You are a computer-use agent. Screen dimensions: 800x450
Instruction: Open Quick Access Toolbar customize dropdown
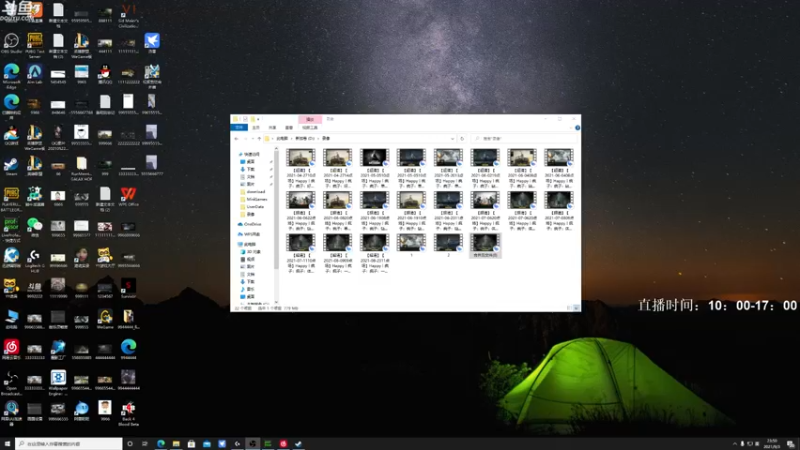click(x=259, y=119)
